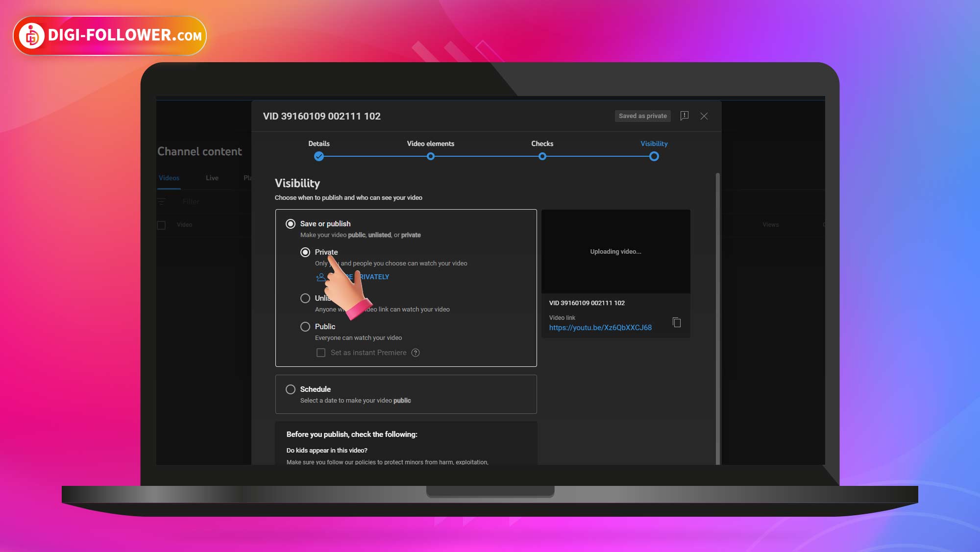
Task: Switch to the Checks step
Action: (542, 157)
